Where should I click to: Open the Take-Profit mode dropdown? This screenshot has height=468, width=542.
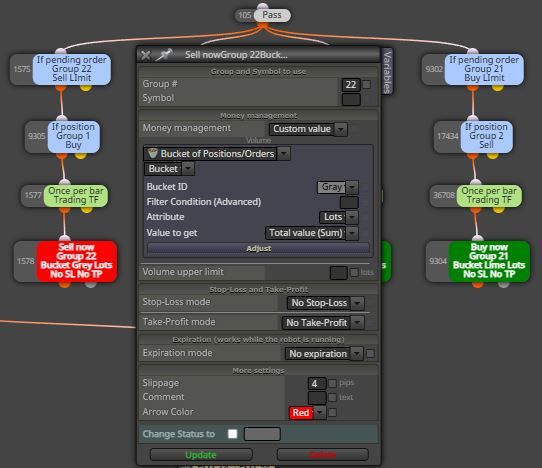click(x=323, y=322)
